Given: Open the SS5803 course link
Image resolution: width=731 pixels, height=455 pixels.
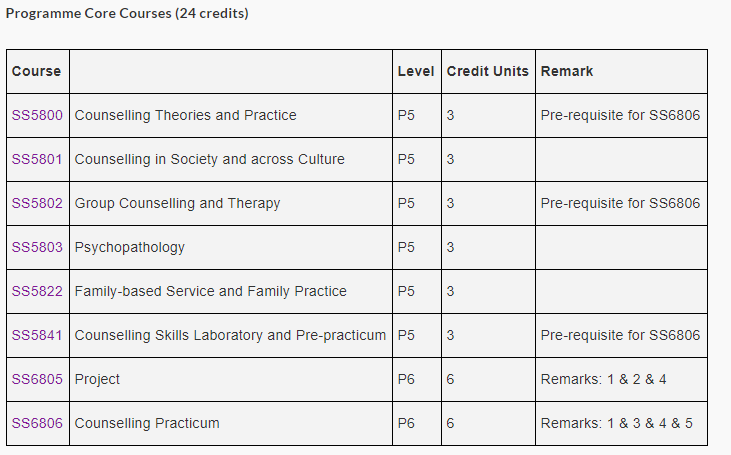Looking at the screenshot, I should tap(37, 247).
